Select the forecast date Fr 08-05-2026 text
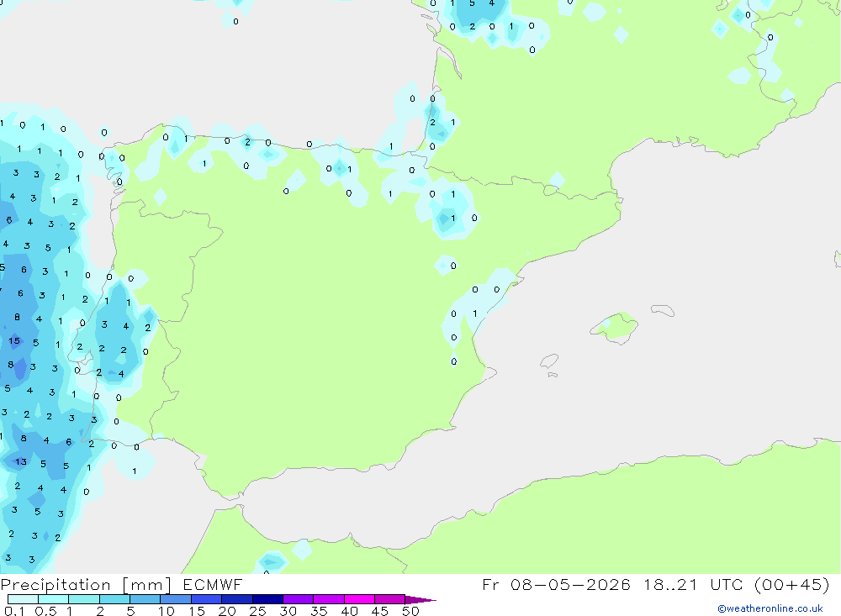 (x=556, y=584)
